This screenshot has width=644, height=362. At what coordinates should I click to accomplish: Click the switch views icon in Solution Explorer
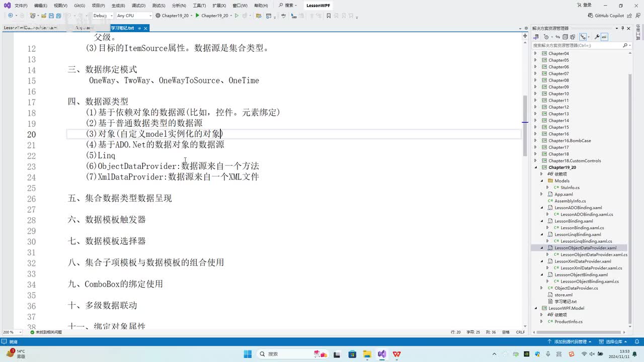tap(536, 37)
